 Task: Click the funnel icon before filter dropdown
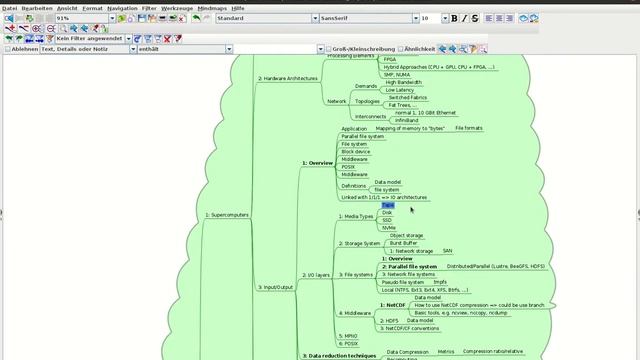point(50,39)
